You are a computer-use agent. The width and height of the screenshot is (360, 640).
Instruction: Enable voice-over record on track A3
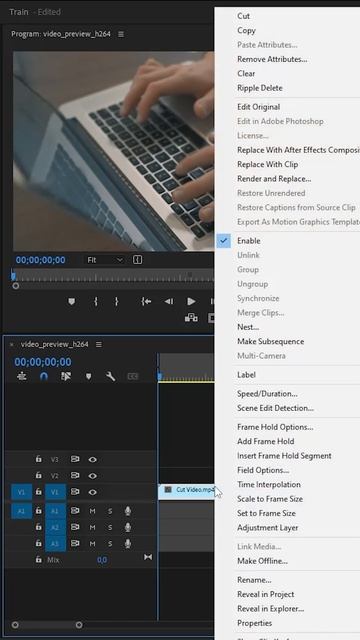point(128,543)
